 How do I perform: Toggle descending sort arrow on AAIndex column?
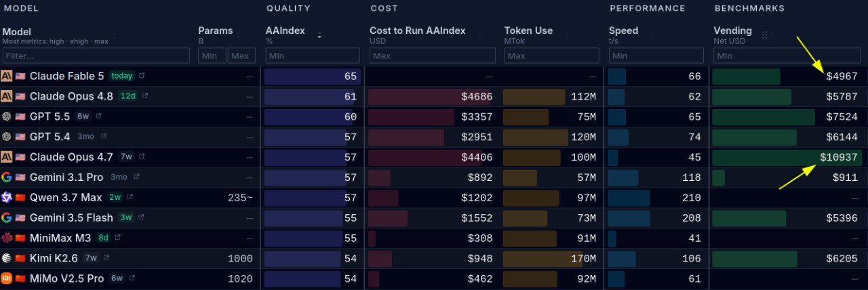319,36
